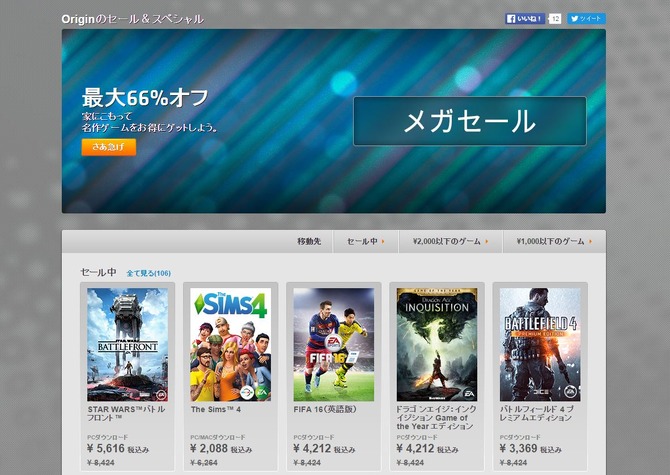670x475 pixels.
Task: Click バトルフィールド 4 プレミアムエディション title link
Action: pyautogui.click(x=537, y=413)
